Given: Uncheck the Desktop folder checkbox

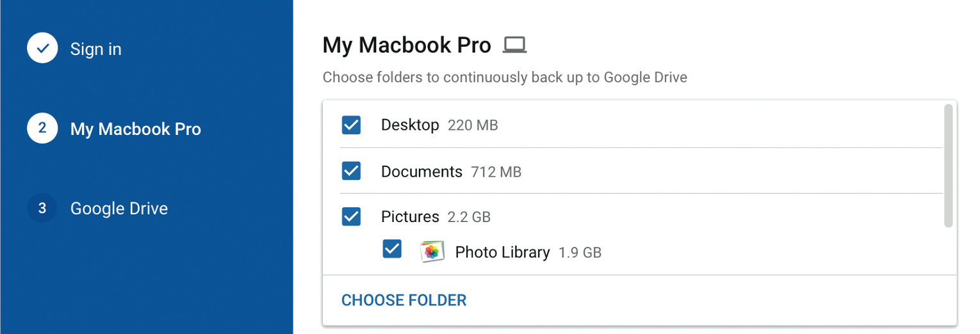Looking at the screenshot, I should [x=351, y=125].
